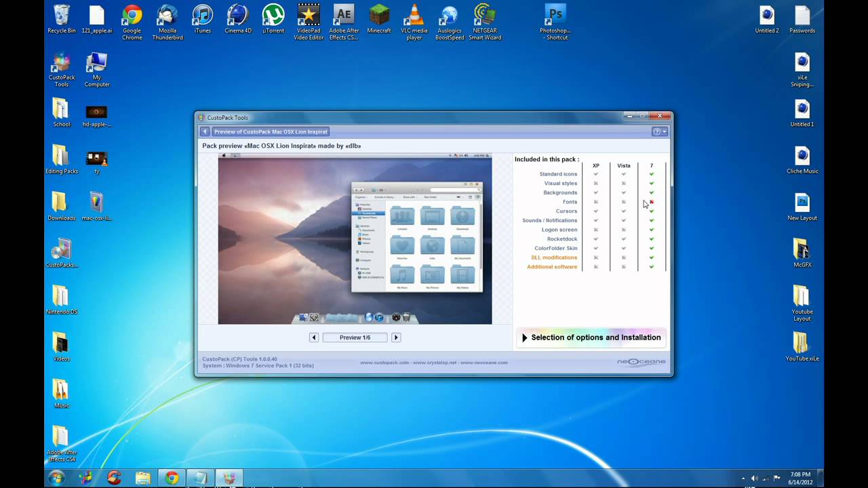
Task: Select the NETGEAR Smart Wizard icon
Action: click(x=485, y=22)
